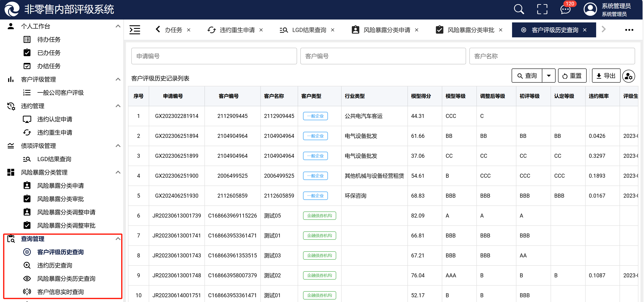Screen dimensions: 644x302
Task: Toggle fullscreen mode icon
Action: [x=542, y=9]
